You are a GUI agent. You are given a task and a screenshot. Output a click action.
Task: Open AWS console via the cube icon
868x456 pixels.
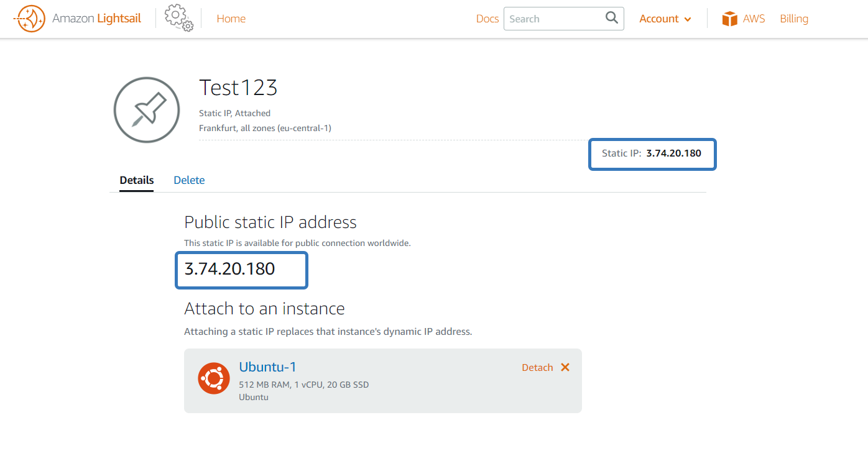[729, 18]
